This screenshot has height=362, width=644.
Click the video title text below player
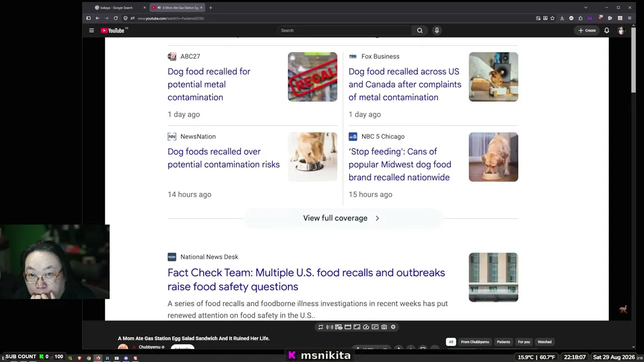tap(194, 338)
